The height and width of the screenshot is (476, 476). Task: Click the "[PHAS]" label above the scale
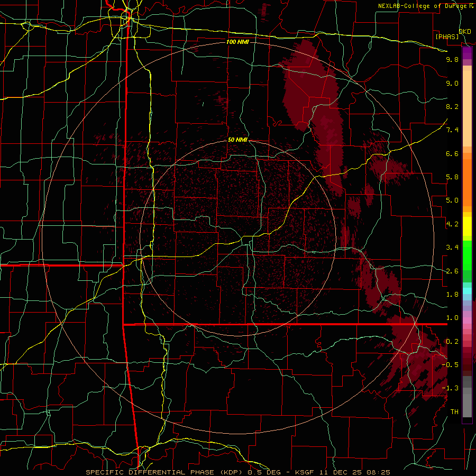tap(447, 37)
